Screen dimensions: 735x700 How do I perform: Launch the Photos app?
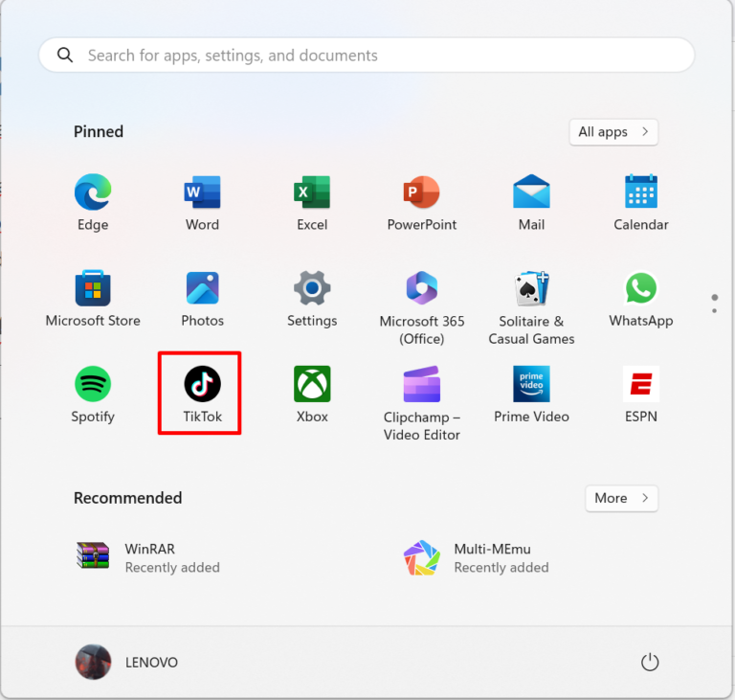click(202, 299)
